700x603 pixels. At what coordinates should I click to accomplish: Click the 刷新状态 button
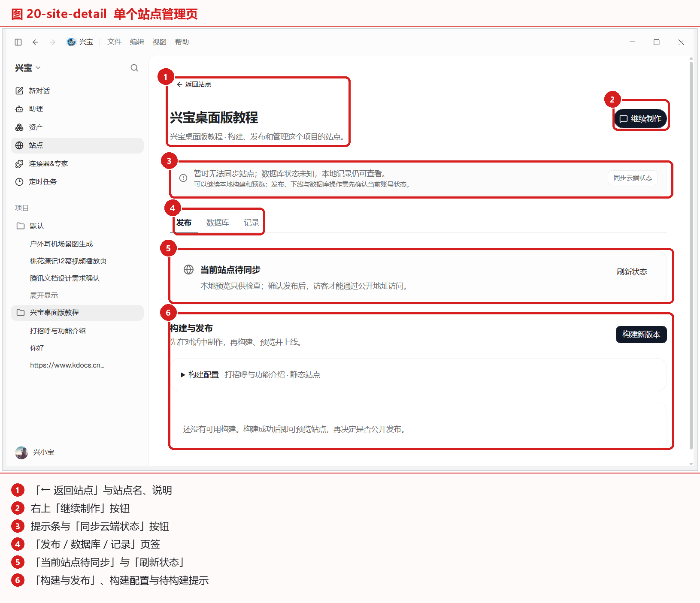pyautogui.click(x=632, y=272)
